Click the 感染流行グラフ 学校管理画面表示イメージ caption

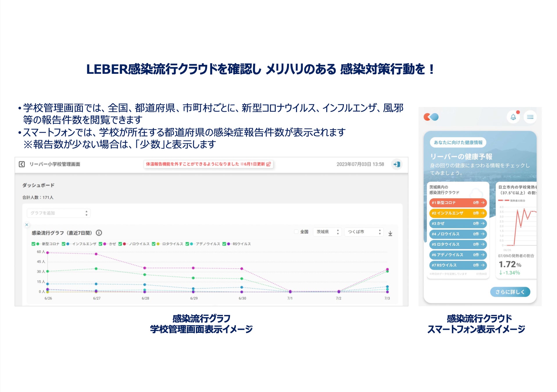[201, 324]
